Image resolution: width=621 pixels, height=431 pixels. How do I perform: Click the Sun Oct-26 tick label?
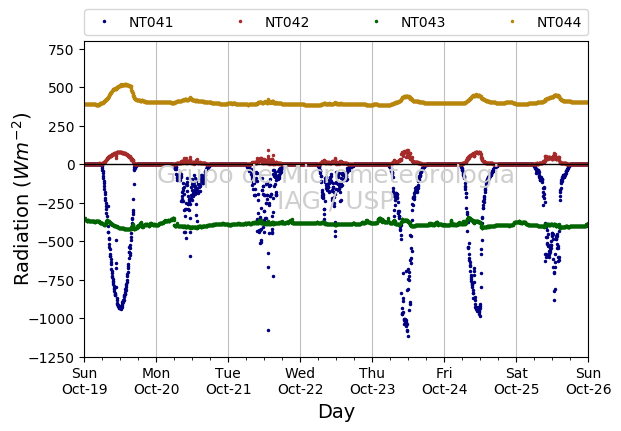click(x=589, y=381)
